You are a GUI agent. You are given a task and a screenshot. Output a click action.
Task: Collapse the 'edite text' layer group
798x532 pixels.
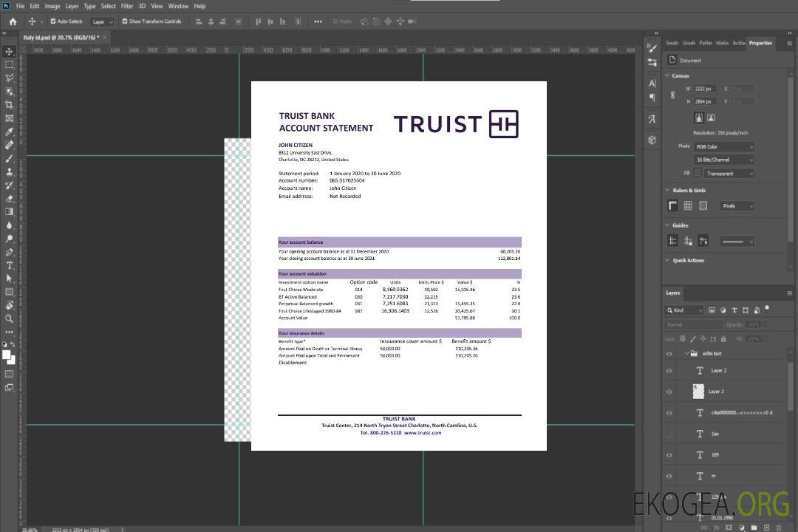[x=686, y=353]
